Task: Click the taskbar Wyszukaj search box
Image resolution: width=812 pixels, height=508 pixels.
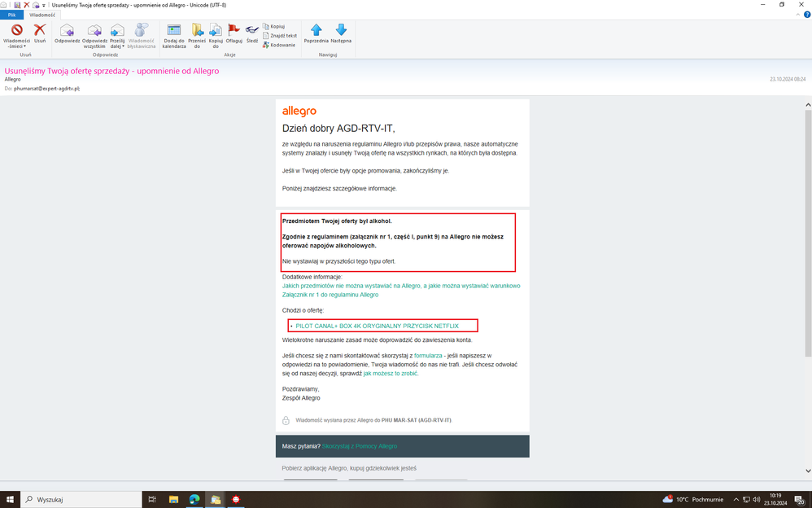Action: pos(81,499)
